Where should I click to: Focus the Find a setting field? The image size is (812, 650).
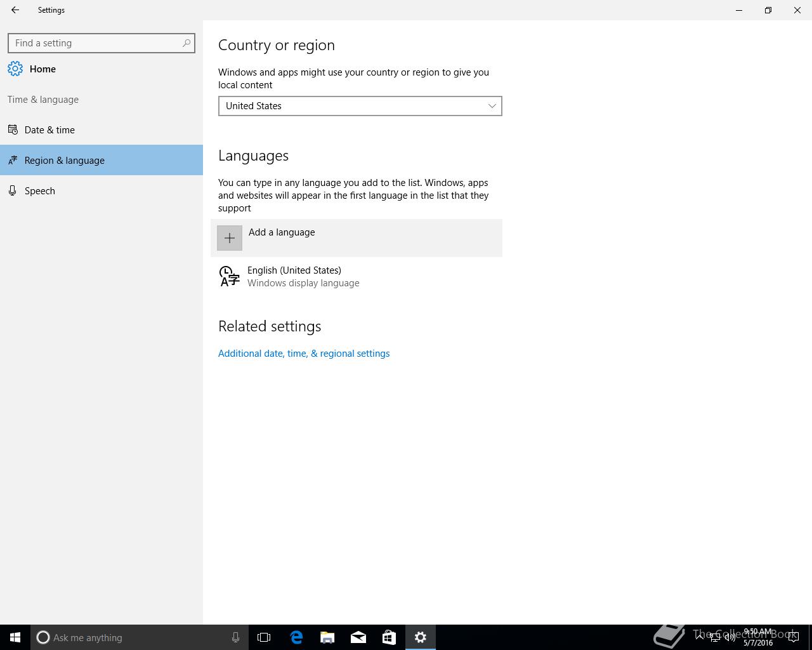click(x=101, y=43)
